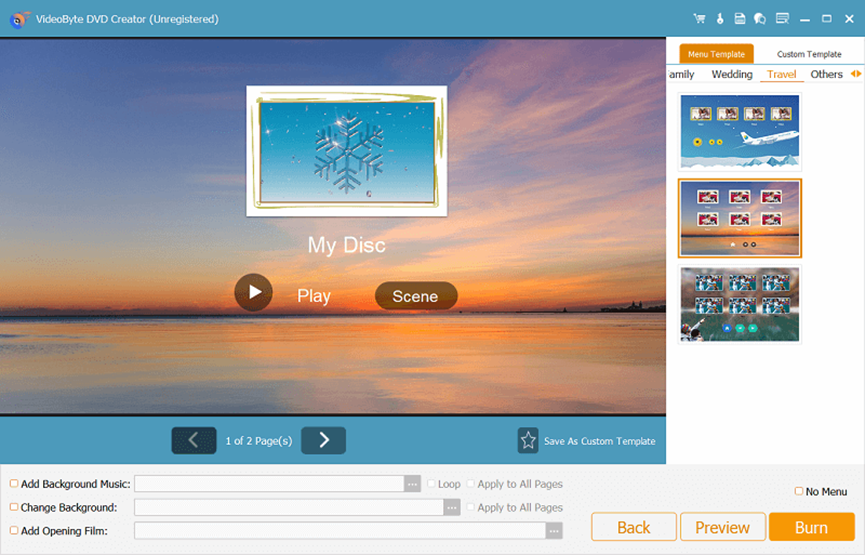Toggle the Change Background checkbox

click(14, 508)
